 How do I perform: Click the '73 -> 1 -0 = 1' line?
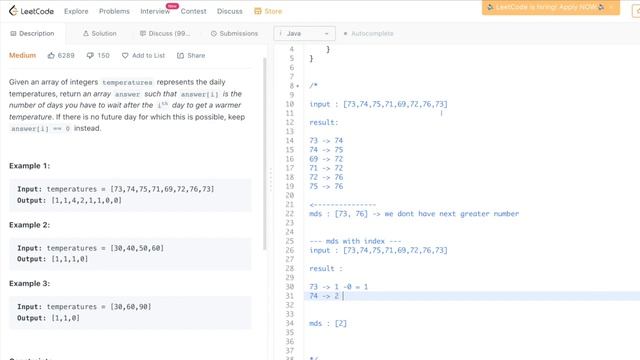338,287
